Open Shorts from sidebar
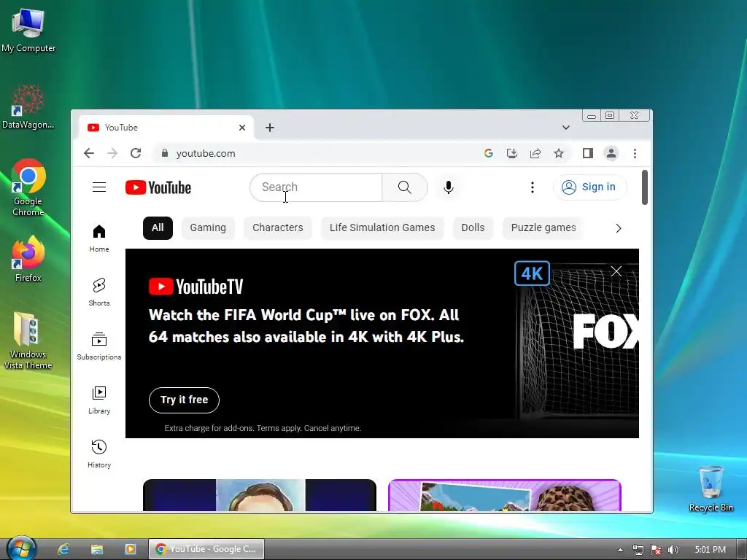This screenshot has width=747, height=560. (x=99, y=292)
